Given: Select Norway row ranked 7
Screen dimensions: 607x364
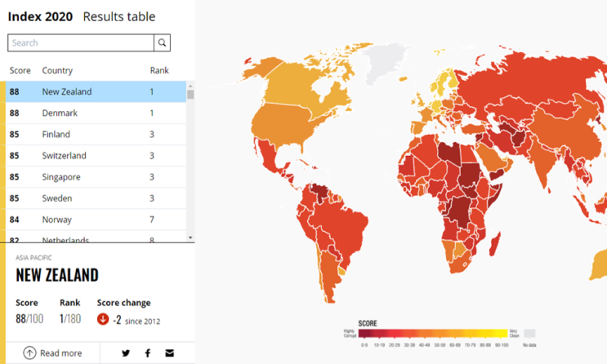Looking at the screenshot, I should point(96,220).
